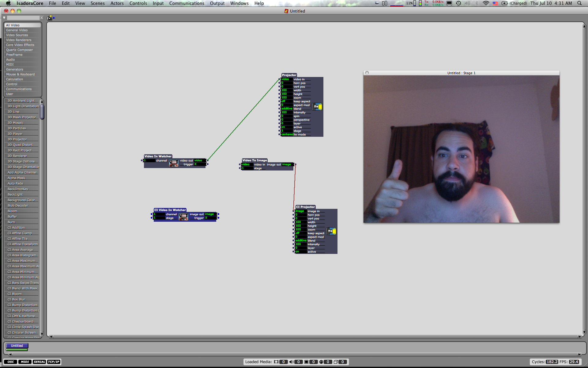Image resolution: width=588 pixels, height=368 pixels.
Task: Click actor list scroll down arrow
Action: pos(42,334)
